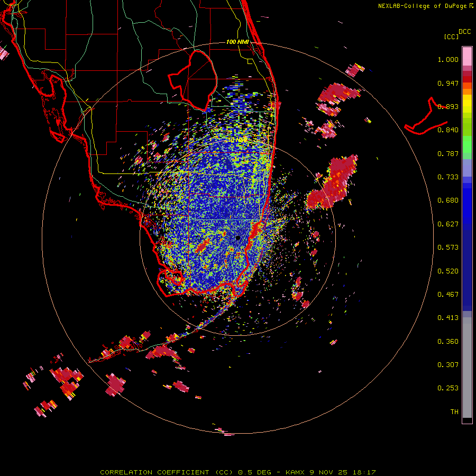Click the 0.893 scale value
Viewport: 476px width, 476px height.
(x=448, y=106)
